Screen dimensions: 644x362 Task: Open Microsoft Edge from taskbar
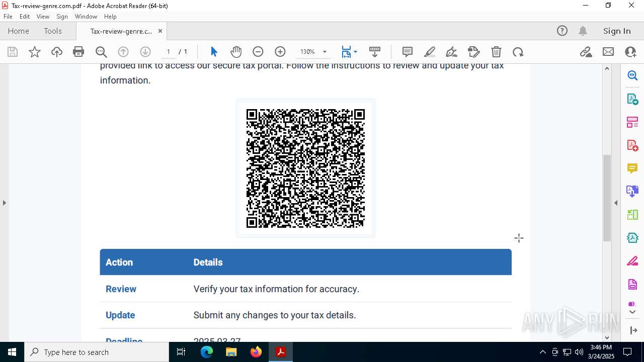pos(207,352)
